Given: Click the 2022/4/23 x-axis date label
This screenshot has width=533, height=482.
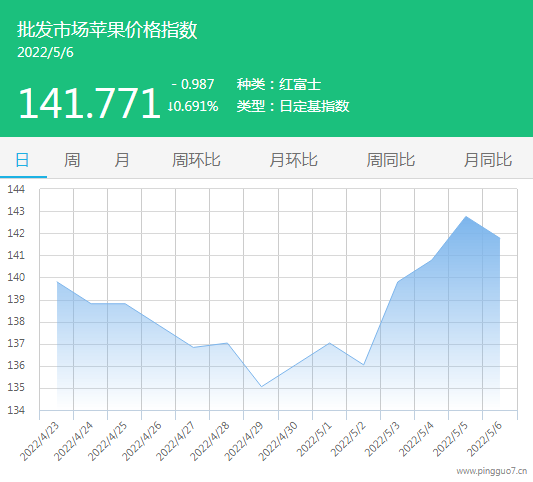Looking at the screenshot, I should pyautogui.click(x=39, y=441).
